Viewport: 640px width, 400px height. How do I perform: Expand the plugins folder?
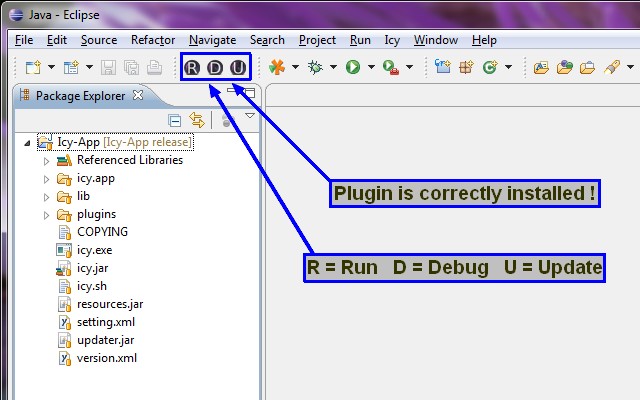point(47,215)
